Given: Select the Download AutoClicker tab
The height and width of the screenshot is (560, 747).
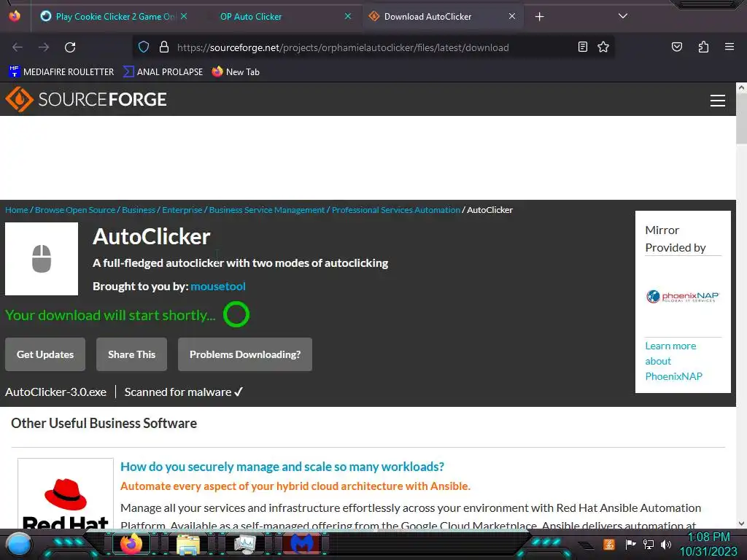Looking at the screenshot, I should [x=443, y=17].
